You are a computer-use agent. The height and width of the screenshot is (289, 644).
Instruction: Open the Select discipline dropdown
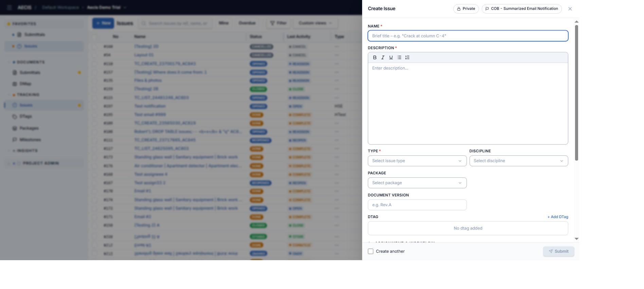tap(519, 161)
